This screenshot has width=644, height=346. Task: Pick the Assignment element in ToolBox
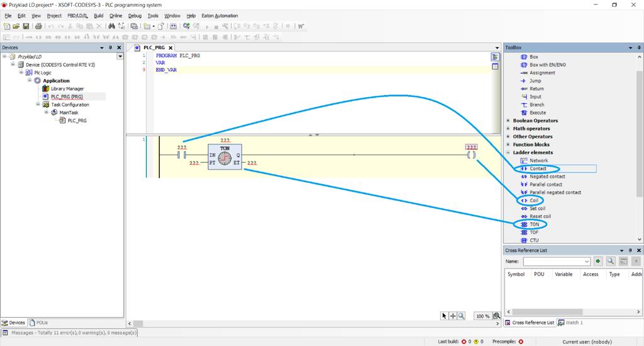pyautogui.click(x=538, y=73)
